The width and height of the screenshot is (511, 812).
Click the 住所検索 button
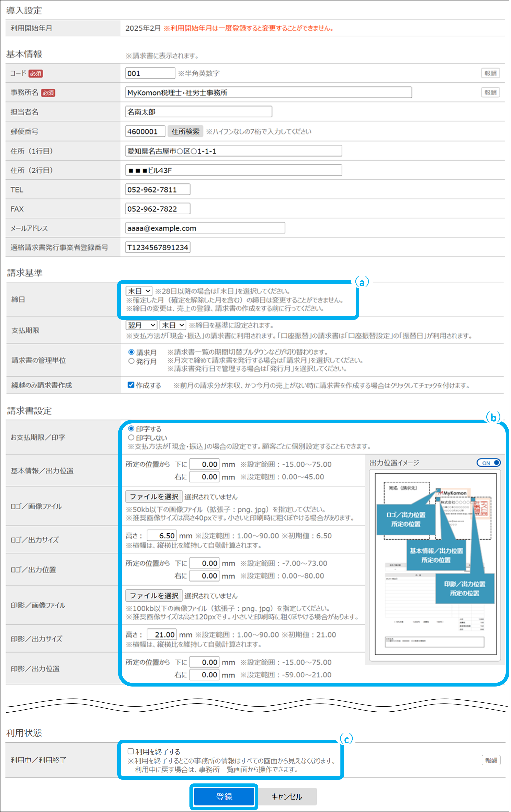[x=185, y=131]
